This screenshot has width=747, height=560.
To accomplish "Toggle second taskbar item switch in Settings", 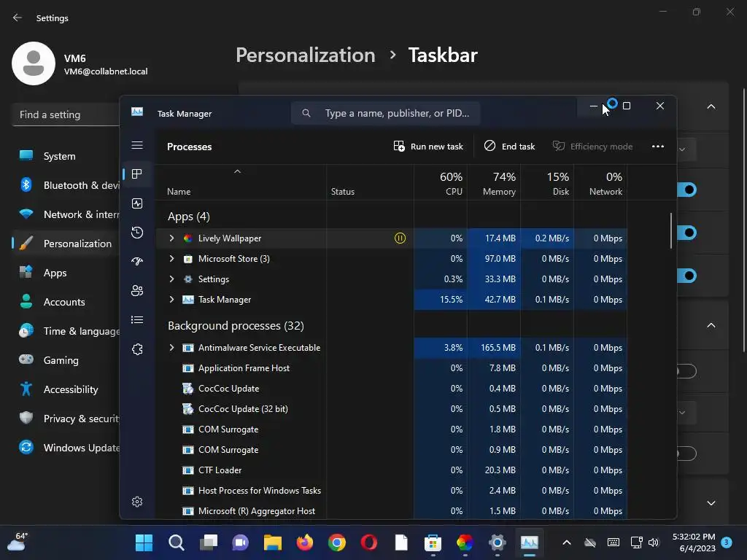I will click(686, 233).
